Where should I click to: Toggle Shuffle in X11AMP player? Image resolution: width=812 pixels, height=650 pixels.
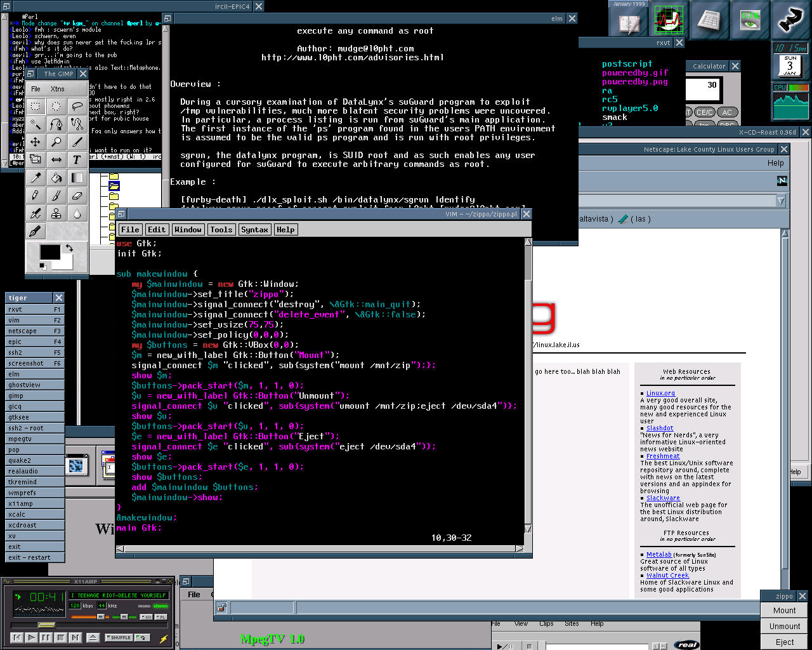[x=119, y=637]
